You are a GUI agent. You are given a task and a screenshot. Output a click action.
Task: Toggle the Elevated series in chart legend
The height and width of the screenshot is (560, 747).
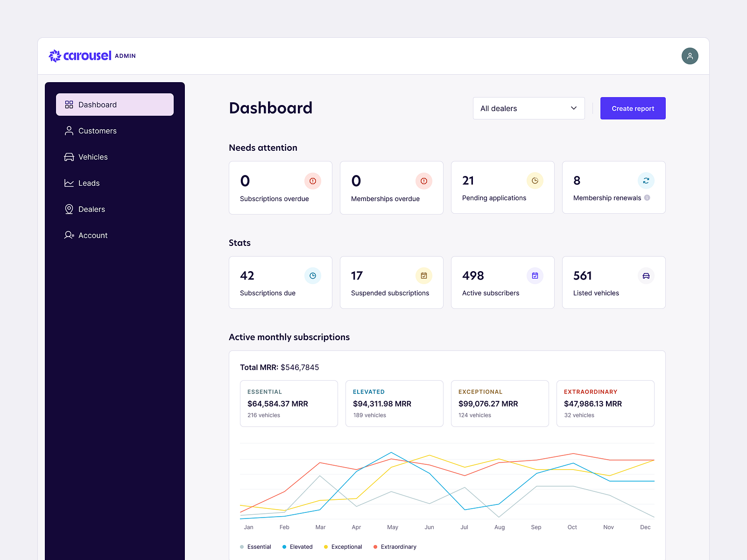297,546
